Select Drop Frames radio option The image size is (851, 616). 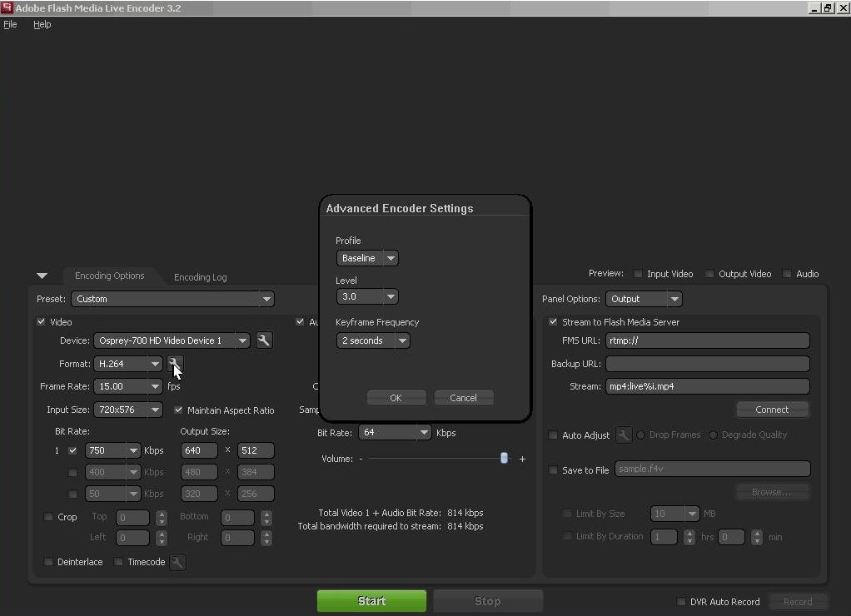pyautogui.click(x=641, y=435)
